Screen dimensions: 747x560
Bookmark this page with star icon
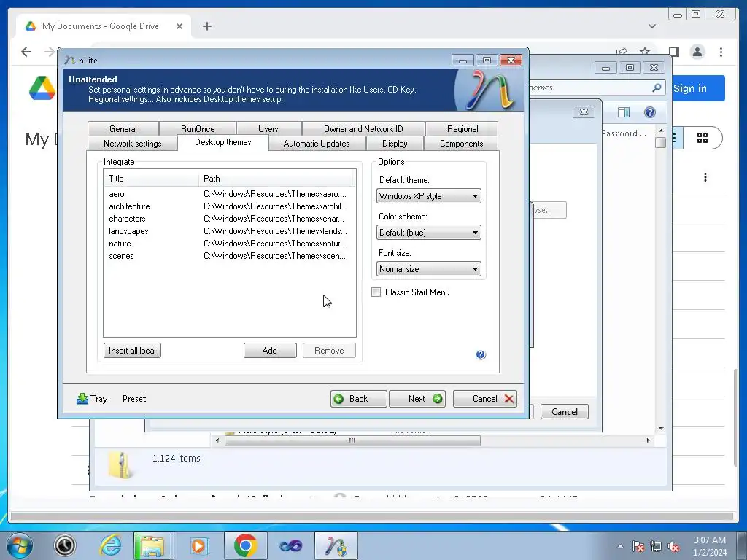click(645, 52)
